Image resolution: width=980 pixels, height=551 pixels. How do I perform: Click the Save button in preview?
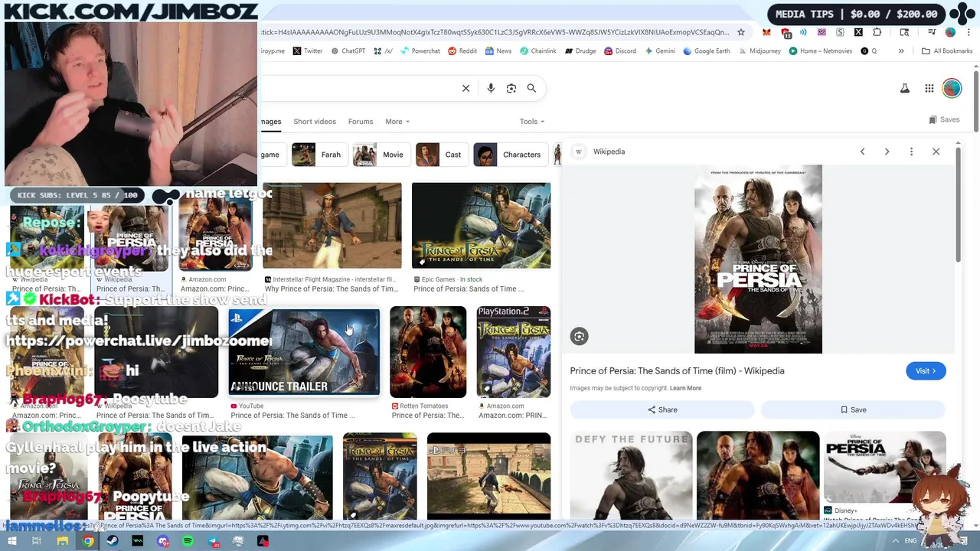click(853, 410)
